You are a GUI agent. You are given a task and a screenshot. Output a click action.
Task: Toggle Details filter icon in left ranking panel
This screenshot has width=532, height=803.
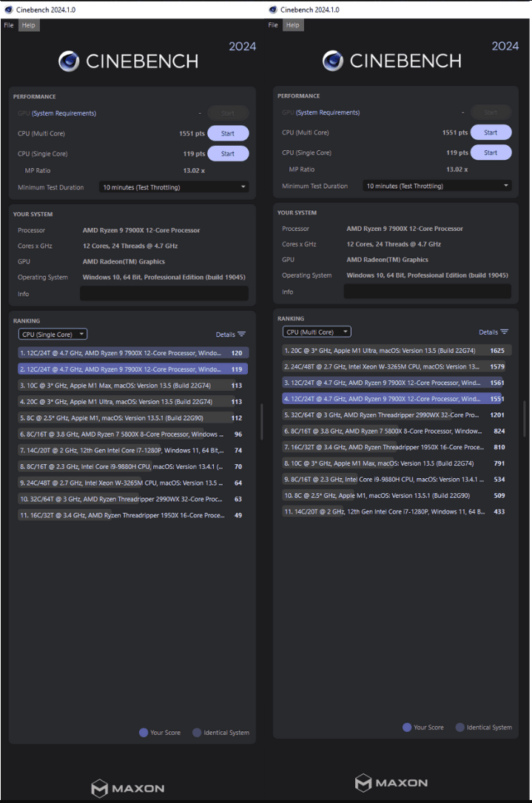242,335
